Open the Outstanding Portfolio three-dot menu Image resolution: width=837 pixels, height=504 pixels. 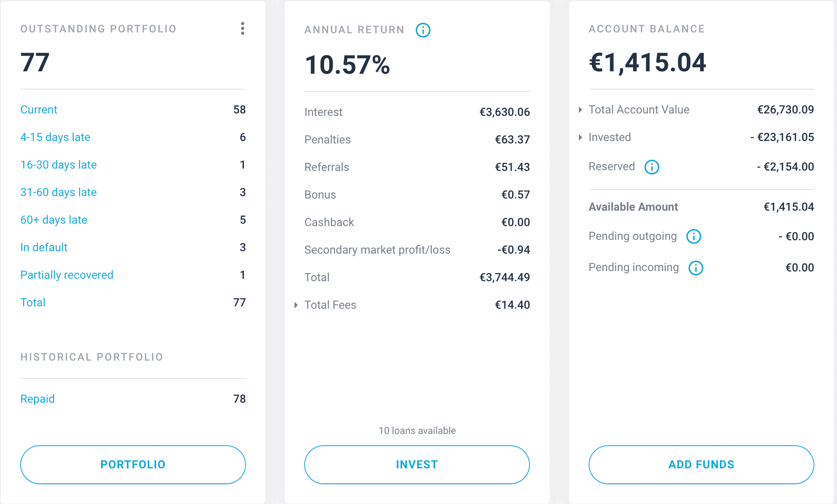coord(242,29)
